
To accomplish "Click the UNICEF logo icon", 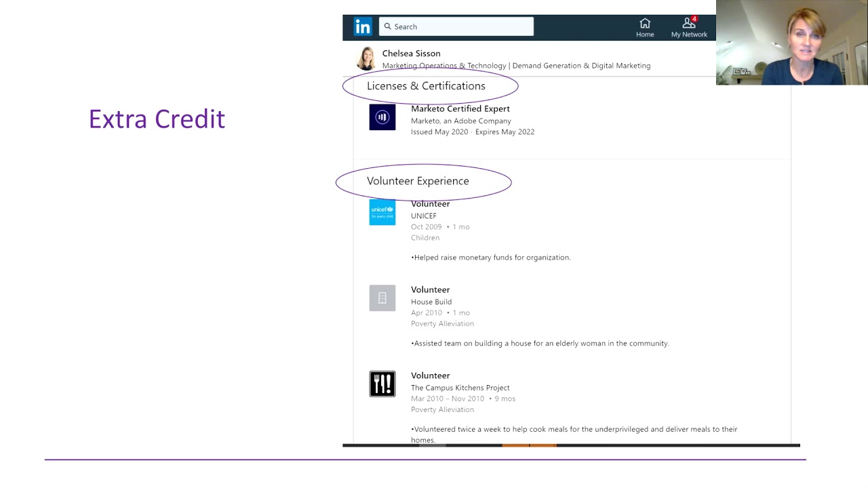I will [382, 212].
